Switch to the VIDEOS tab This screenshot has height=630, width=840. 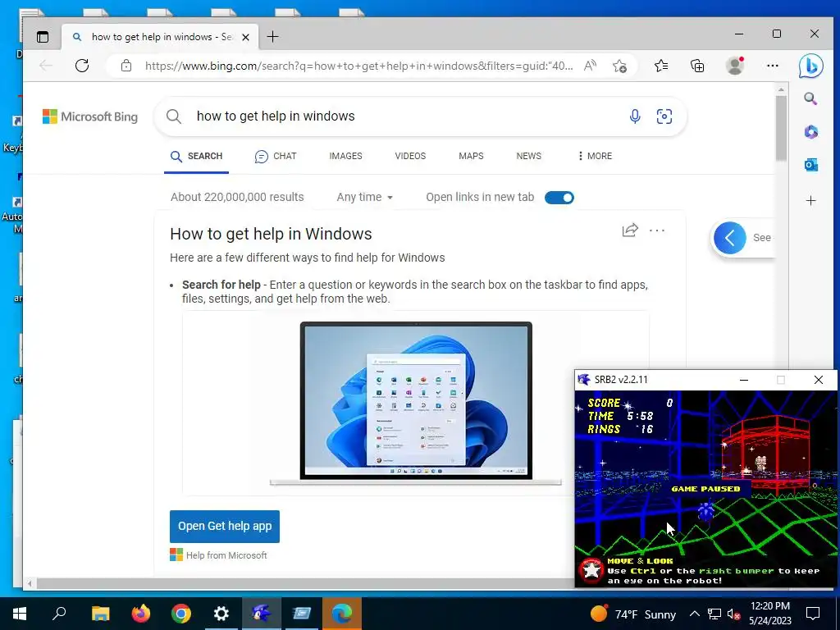click(x=410, y=156)
